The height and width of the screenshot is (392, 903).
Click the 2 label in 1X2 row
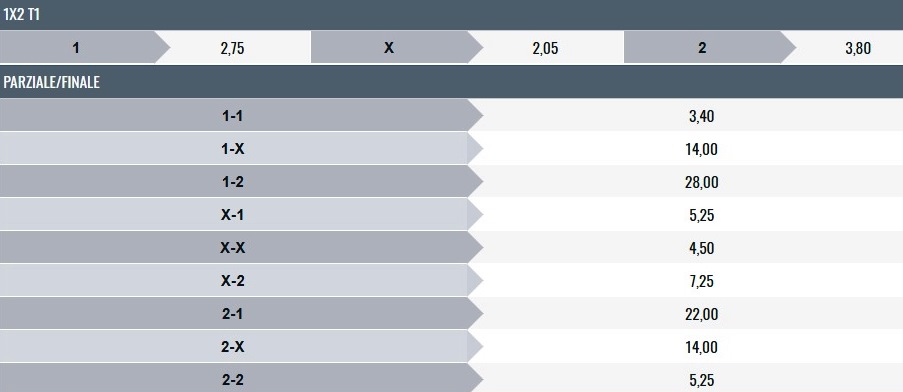click(x=702, y=48)
